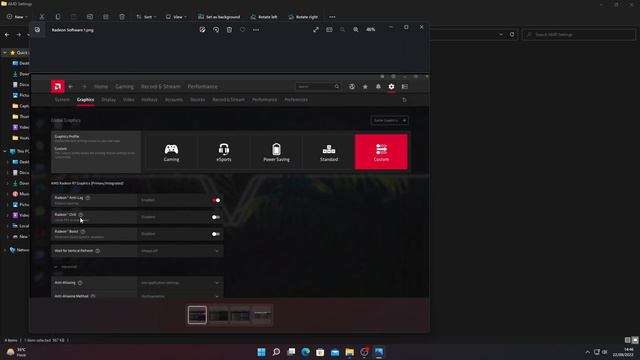Image resolution: width=640 pixels, height=360 pixels.
Task: Open File Explorer See more ellipsis menu
Action: [332, 17]
